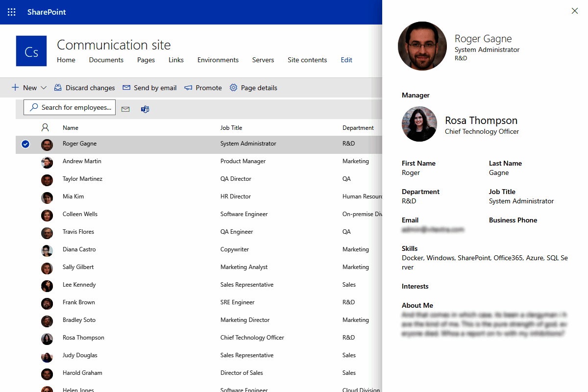Check the row for Andrew Martin
The height and width of the screenshot is (392, 588).
[25, 161]
